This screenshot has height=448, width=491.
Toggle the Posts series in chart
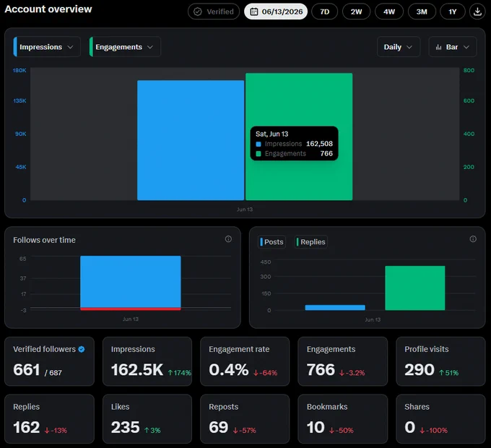pyautogui.click(x=271, y=242)
